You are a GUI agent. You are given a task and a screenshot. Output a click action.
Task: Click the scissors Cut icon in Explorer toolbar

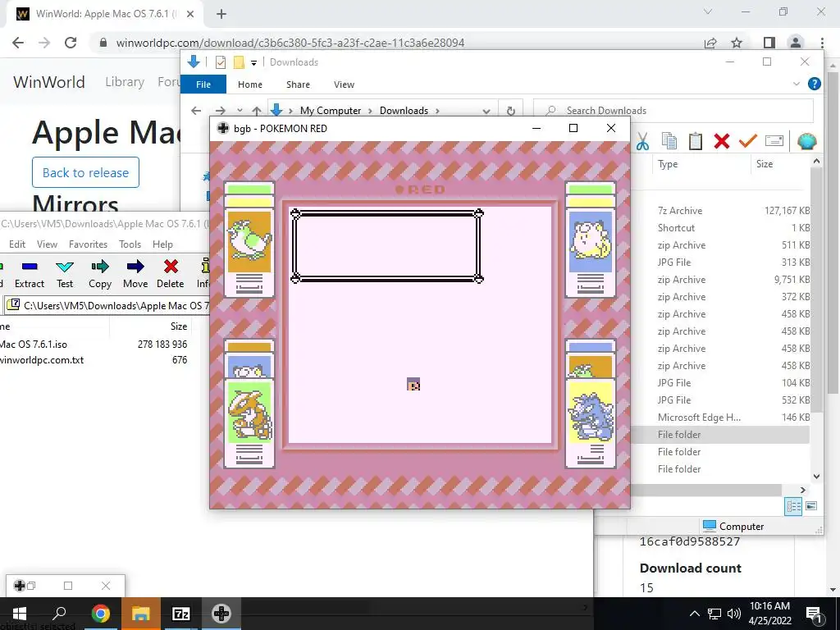point(642,141)
